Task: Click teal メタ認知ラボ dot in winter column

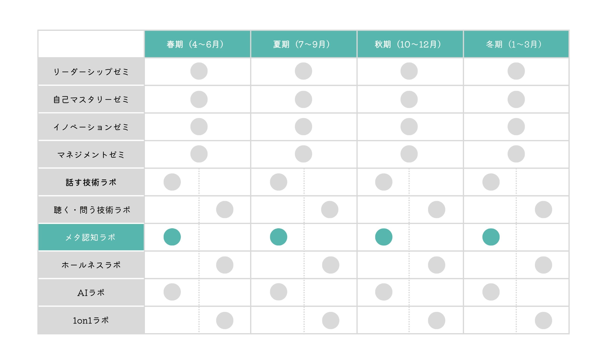Action: 491,237
